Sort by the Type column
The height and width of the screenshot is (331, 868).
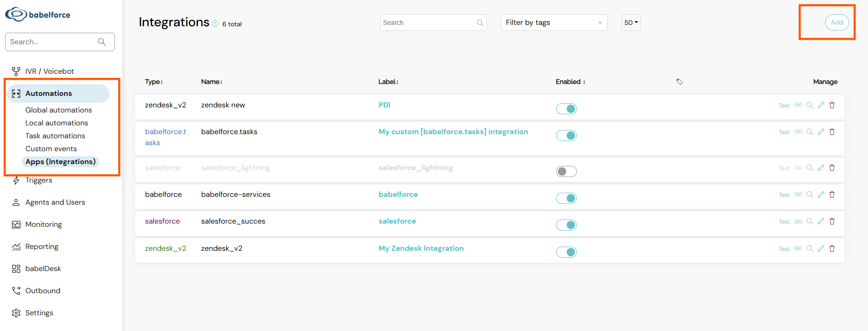tap(154, 82)
